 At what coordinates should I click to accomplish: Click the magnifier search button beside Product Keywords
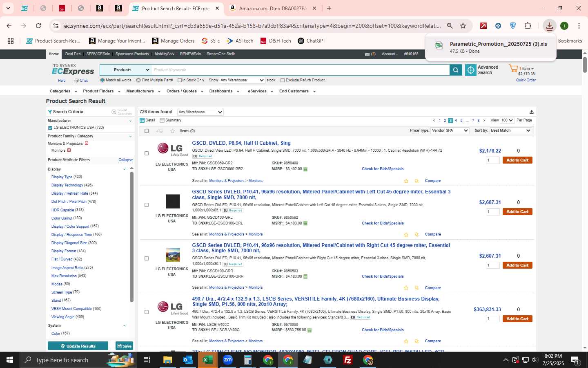point(456,70)
